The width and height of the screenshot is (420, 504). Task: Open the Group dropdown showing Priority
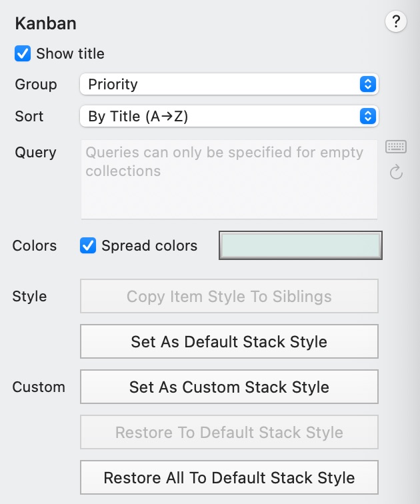pos(229,84)
